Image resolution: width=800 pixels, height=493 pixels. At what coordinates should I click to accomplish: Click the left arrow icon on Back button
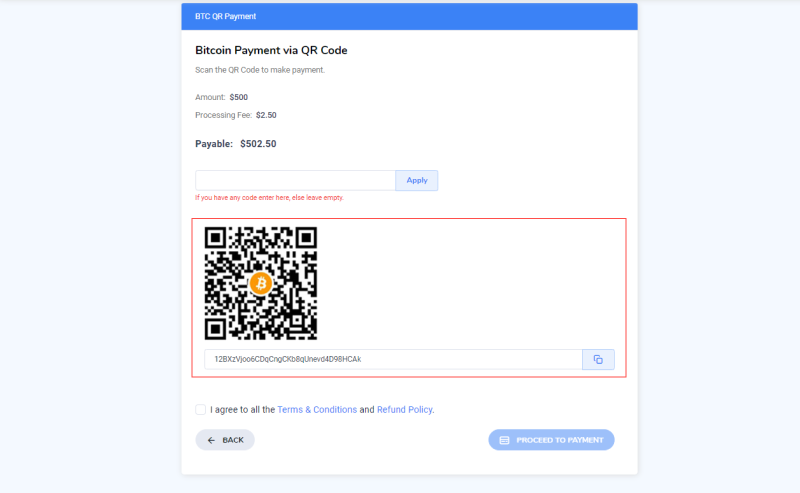tap(211, 440)
